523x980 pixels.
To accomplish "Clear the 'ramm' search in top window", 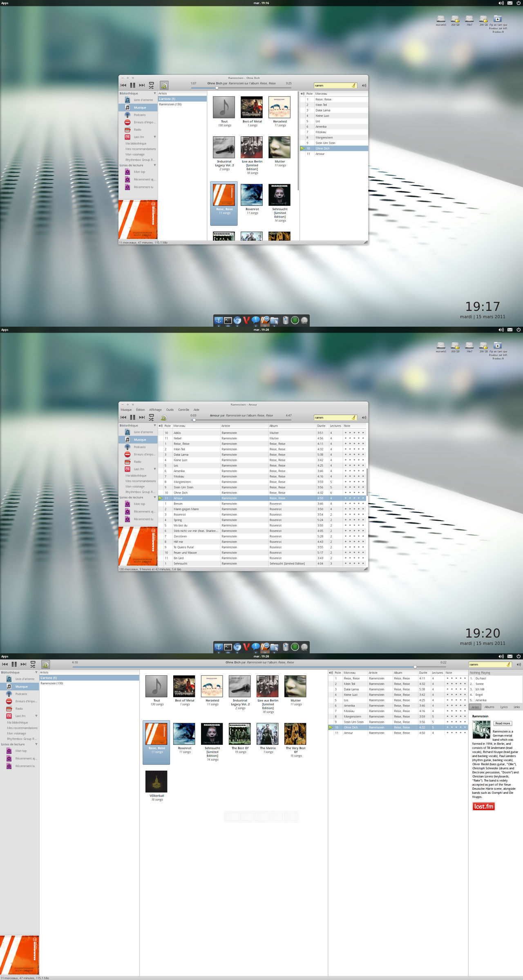I will tap(354, 85).
